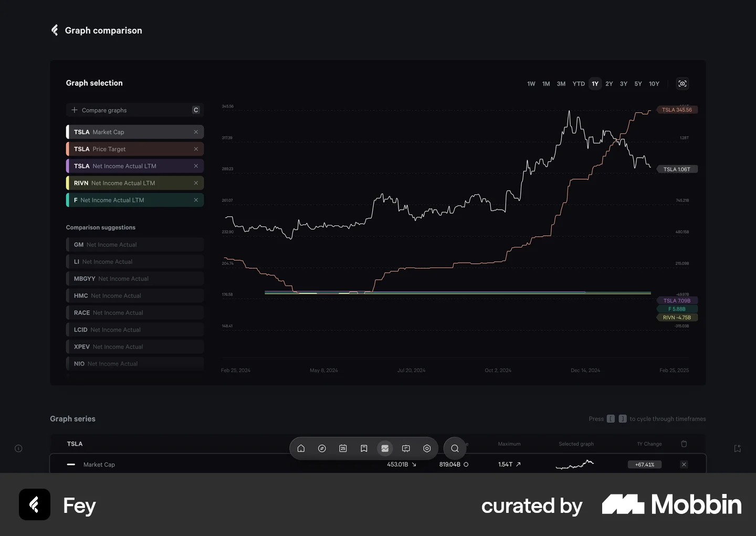Remove TSLA Market Cap from the graph

tap(196, 132)
